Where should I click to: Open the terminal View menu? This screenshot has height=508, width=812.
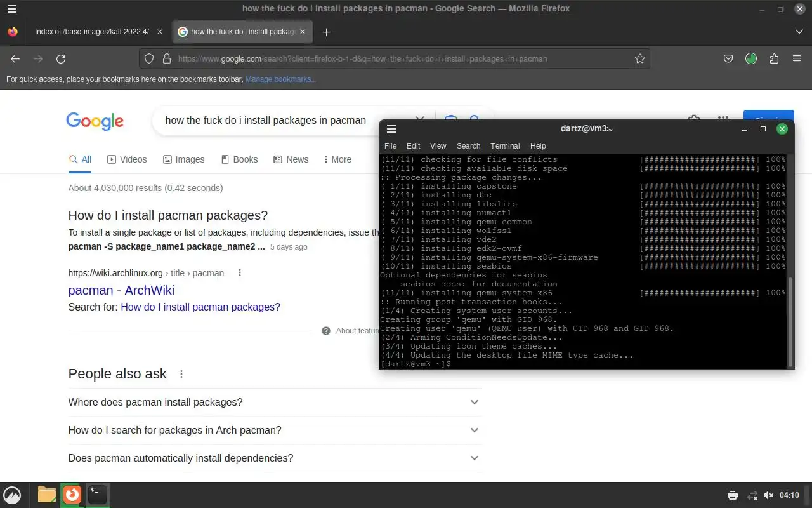click(438, 145)
